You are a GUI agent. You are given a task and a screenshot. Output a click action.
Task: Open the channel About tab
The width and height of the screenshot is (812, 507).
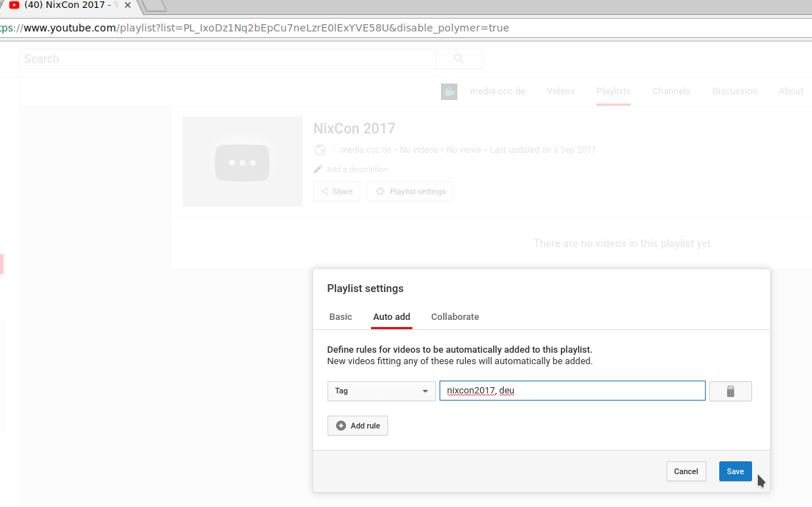point(791,91)
